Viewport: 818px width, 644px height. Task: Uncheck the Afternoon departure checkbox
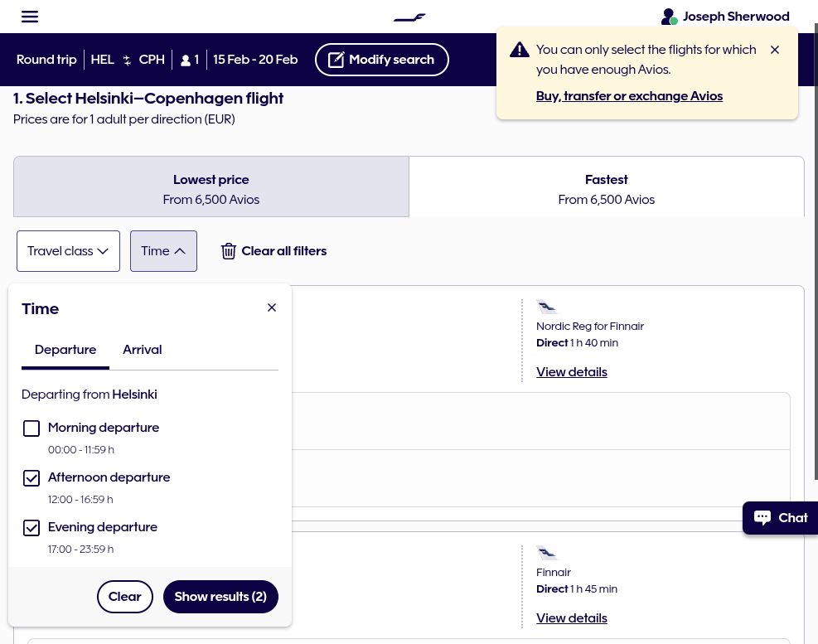click(x=31, y=478)
